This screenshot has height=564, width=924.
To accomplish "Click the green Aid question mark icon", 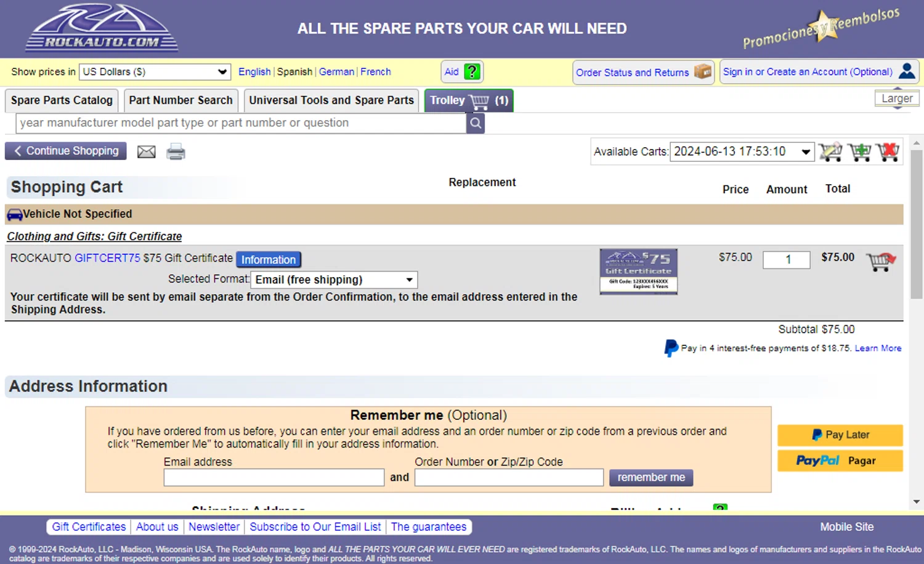I will click(472, 71).
